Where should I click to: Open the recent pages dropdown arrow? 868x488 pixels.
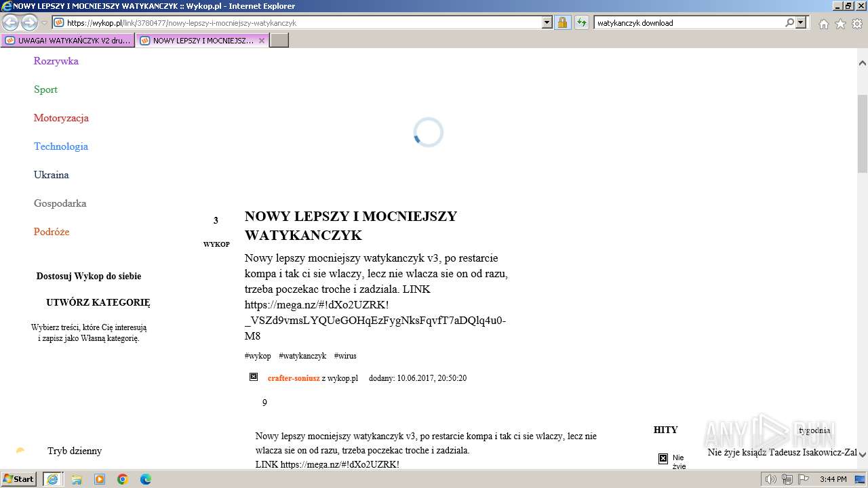pyautogui.click(x=44, y=23)
